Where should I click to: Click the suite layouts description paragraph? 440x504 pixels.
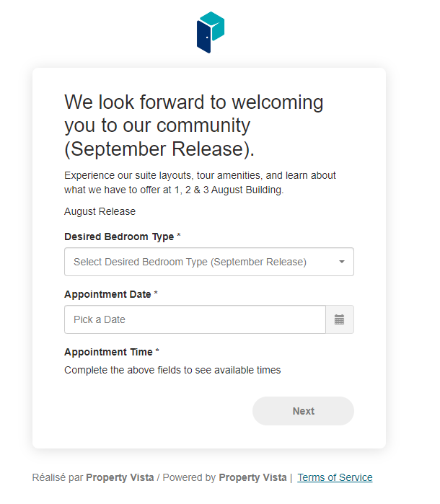point(200,182)
